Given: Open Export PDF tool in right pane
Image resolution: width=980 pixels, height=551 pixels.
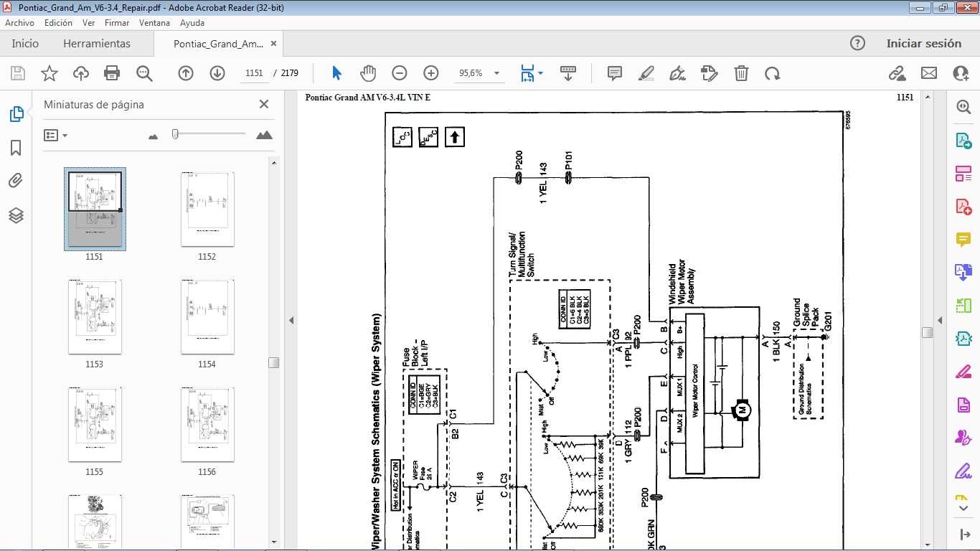Looking at the screenshot, I should tap(963, 140).
